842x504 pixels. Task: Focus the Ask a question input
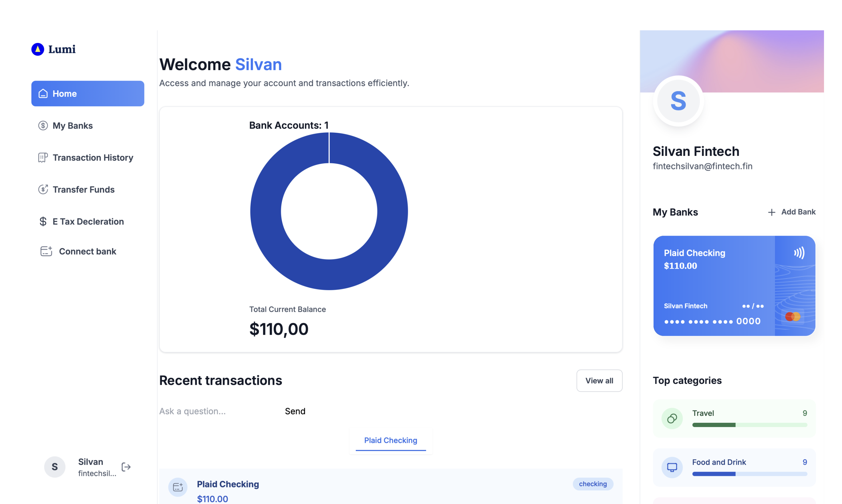coord(219,411)
